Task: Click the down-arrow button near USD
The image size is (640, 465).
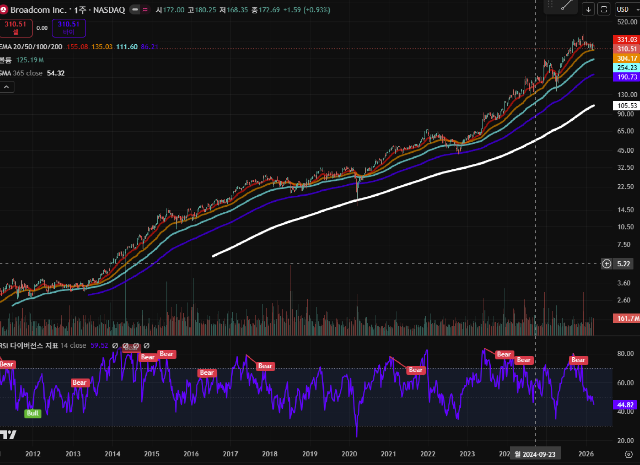Action: (588, 9)
